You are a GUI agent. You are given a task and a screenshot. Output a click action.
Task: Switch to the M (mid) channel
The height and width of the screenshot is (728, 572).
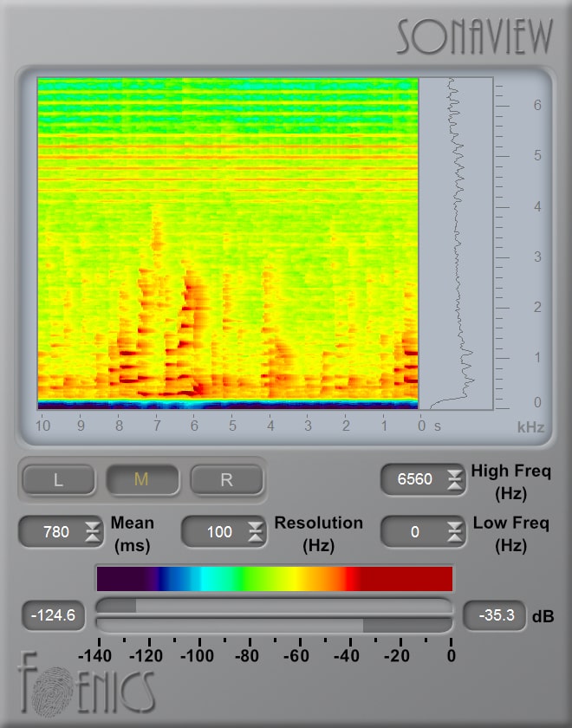[142, 480]
